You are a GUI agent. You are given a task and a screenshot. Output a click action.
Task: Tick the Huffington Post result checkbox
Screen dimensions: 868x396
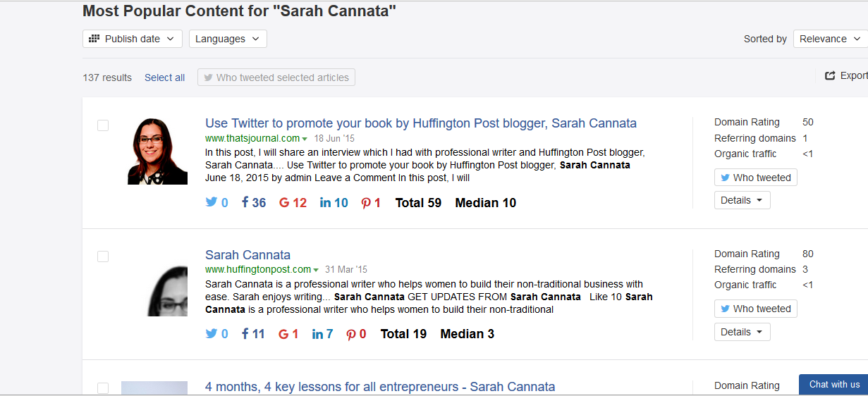pos(103,256)
